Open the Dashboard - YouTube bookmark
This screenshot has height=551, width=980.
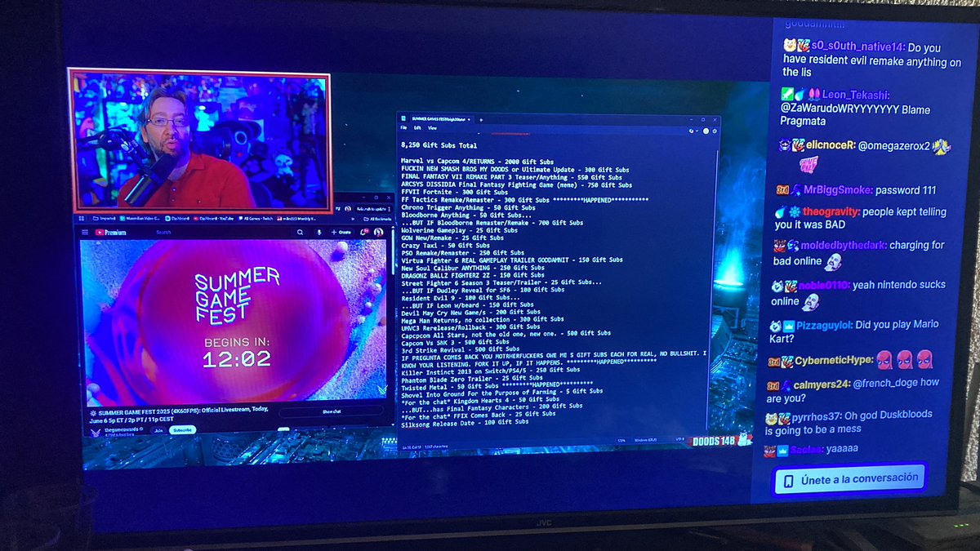click(x=213, y=219)
